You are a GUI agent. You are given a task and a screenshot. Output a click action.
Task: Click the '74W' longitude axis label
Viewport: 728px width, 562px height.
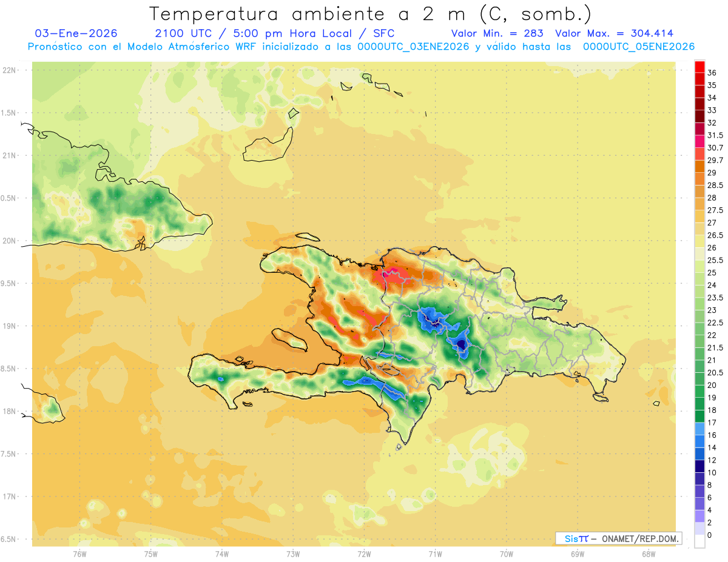[x=221, y=554]
